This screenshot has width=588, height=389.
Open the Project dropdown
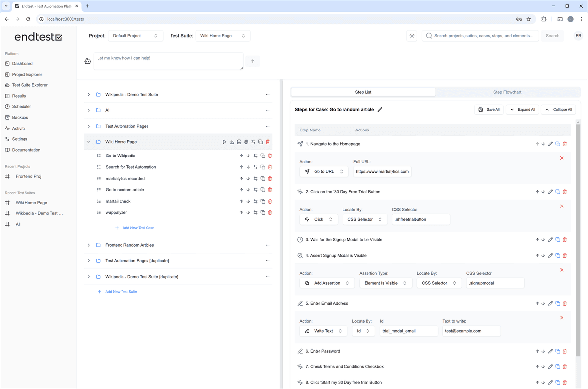135,36
